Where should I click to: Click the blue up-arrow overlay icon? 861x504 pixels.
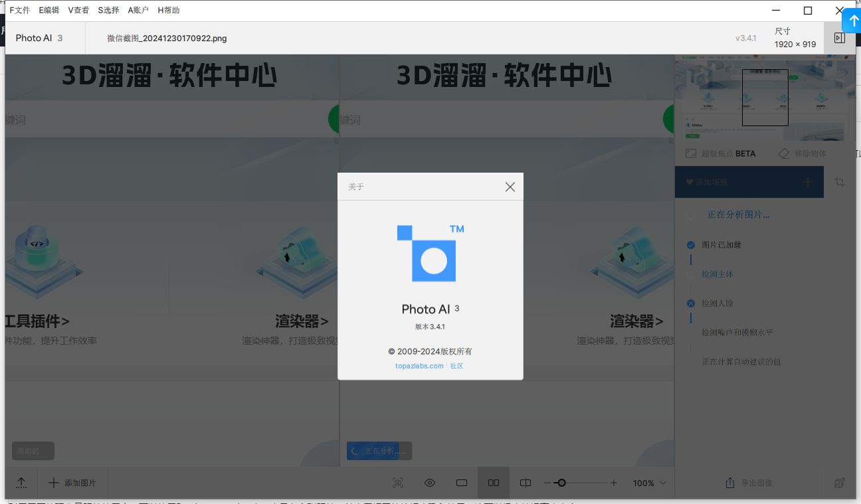[853, 21]
